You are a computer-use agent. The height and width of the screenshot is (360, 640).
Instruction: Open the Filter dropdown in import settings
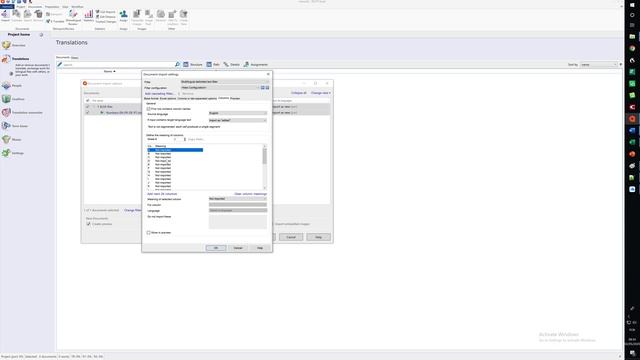[225, 82]
